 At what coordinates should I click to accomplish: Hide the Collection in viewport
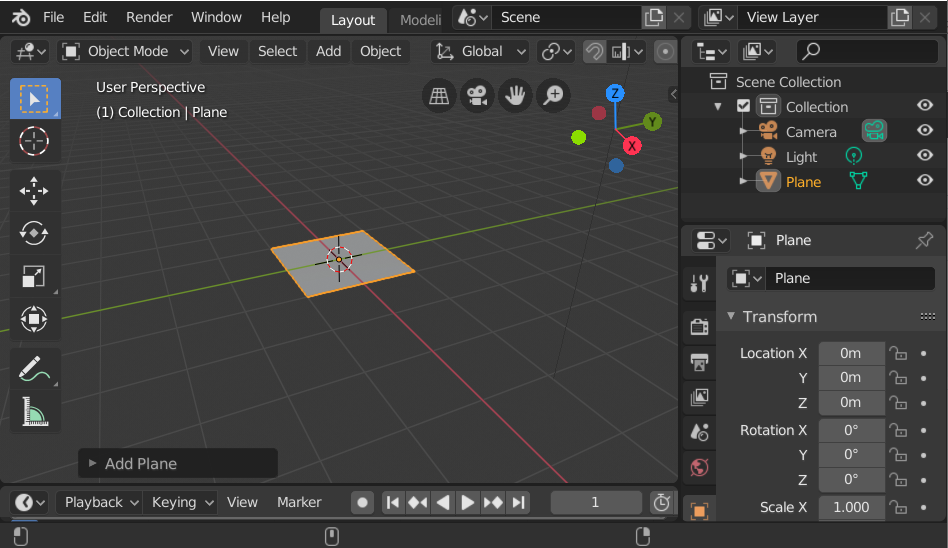(924, 105)
